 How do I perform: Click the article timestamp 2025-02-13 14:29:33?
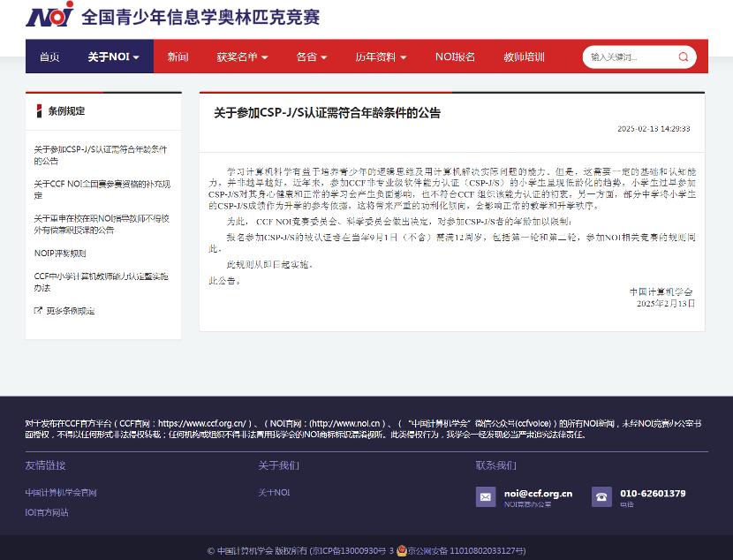pos(654,129)
